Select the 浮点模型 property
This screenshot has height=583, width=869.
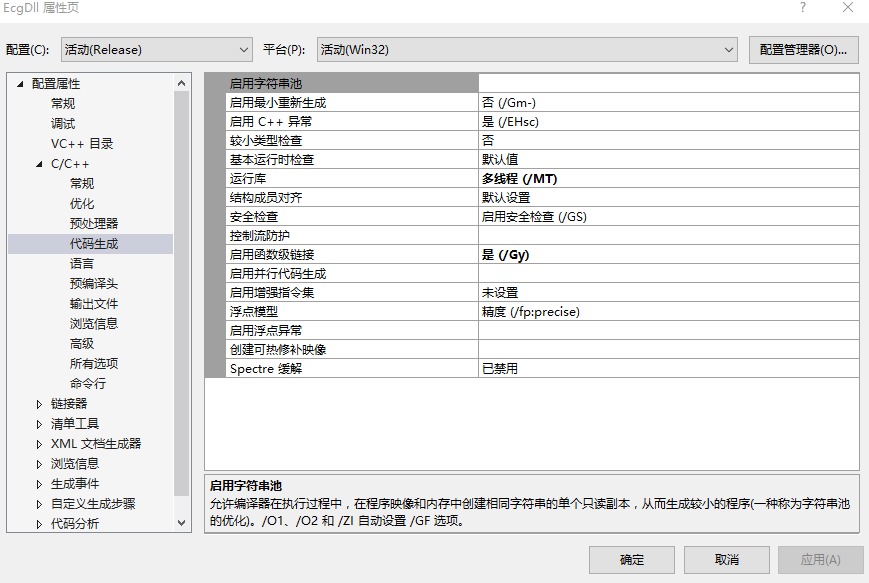(x=352, y=311)
